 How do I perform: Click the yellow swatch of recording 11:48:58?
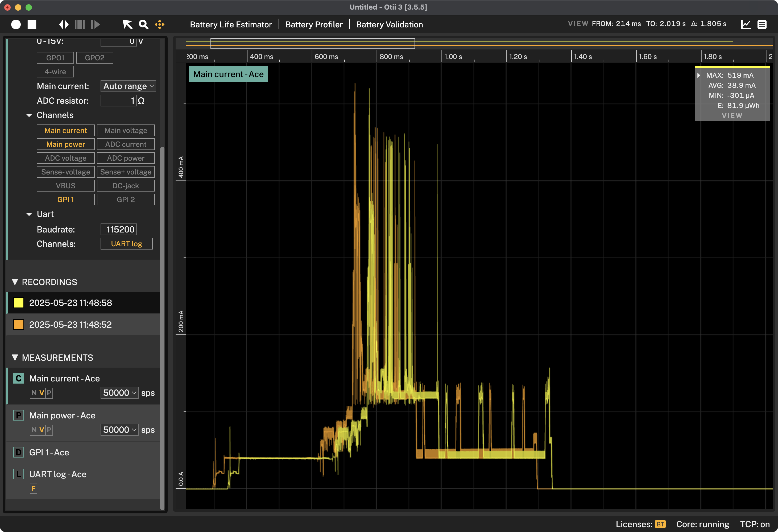pyautogui.click(x=18, y=303)
